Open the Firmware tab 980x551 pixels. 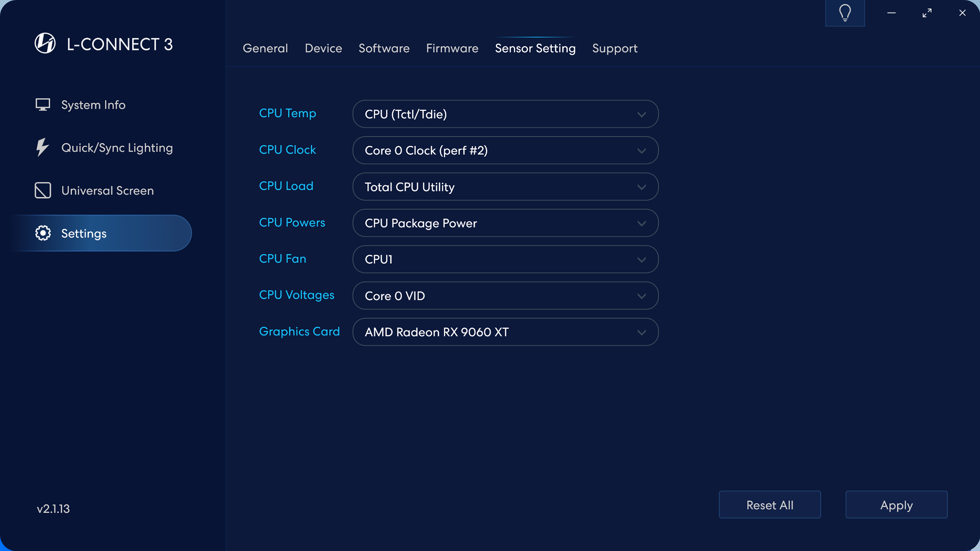click(452, 48)
